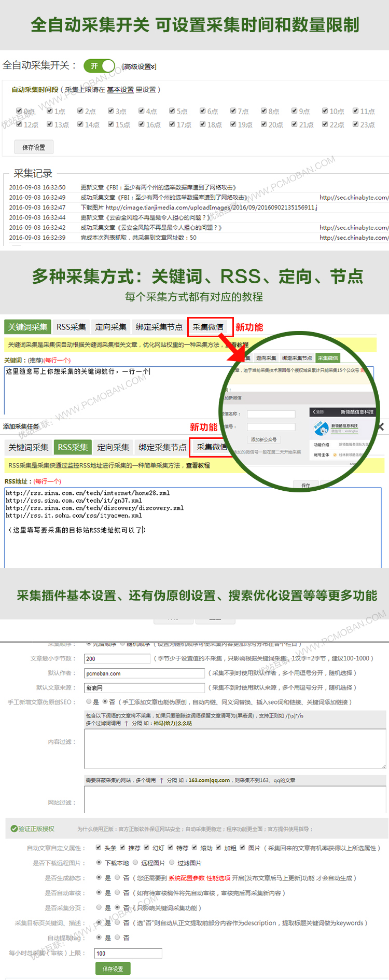
Task: Open 绑定采集节点 tab in 添加采集任务 panel
Action: click(x=162, y=447)
